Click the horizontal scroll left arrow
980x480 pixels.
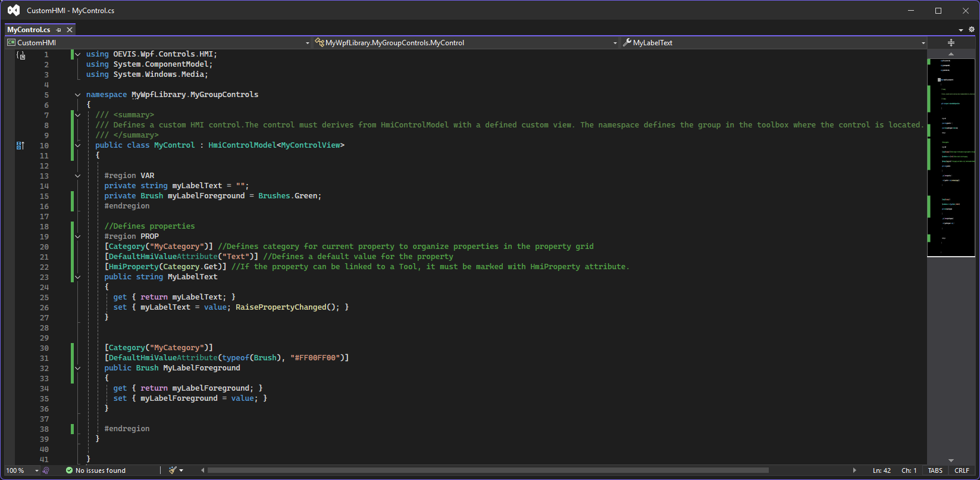(203, 470)
